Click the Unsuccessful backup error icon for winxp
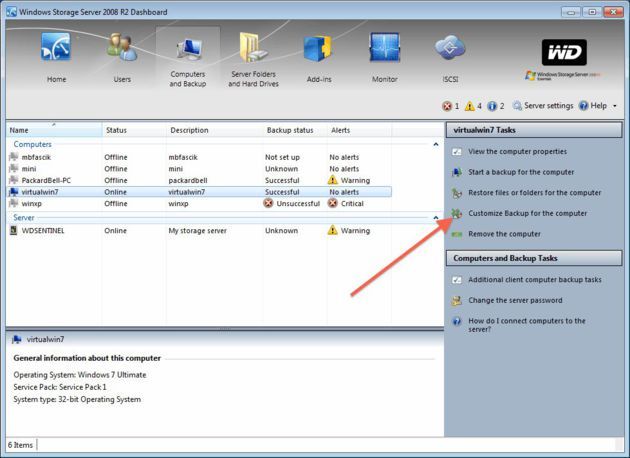 (268, 203)
